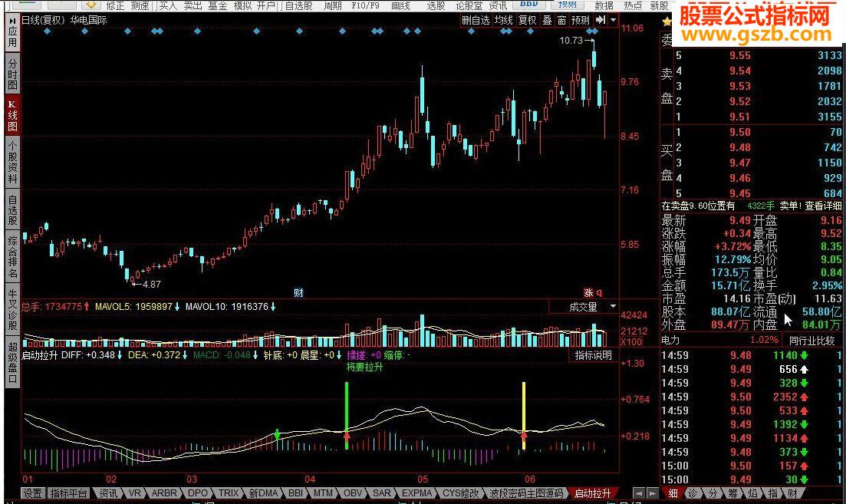This screenshot has height=504, width=846.
Task: Select DPO indicator tab
Action: 197,493
